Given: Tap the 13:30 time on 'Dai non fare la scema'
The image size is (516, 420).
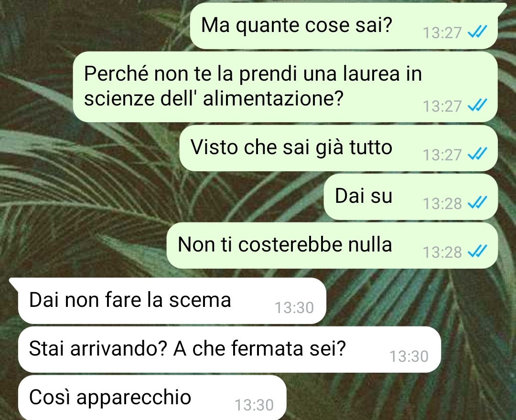Looking at the screenshot, I should tap(294, 308).
